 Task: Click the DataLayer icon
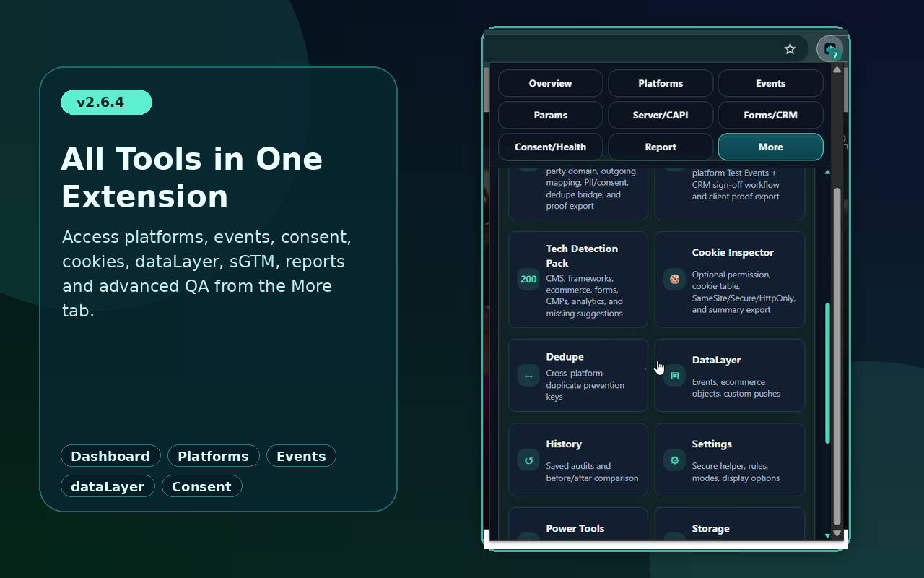point(674,376)
